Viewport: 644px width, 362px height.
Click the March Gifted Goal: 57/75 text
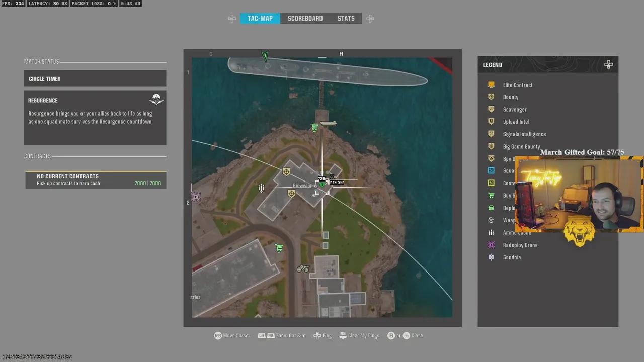pos(582,152)
